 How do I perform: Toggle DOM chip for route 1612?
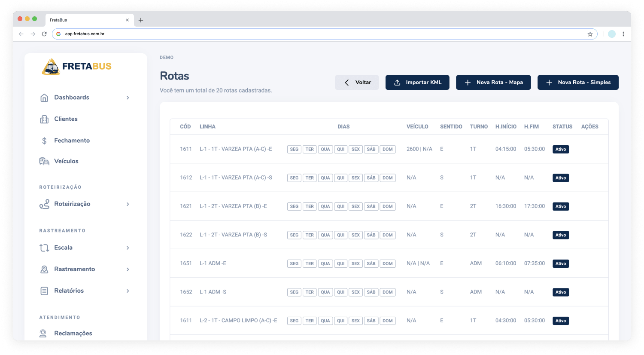click(x=387, y=177)
